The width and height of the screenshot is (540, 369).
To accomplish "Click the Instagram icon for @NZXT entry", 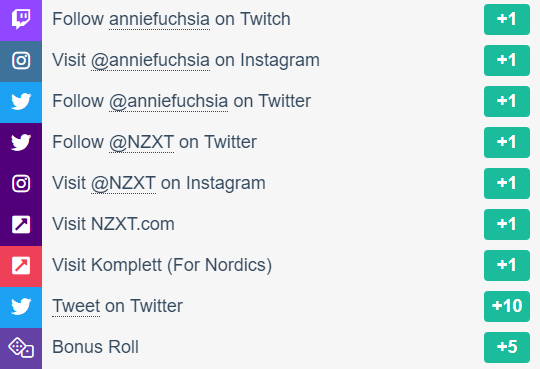I will click(21, 184).
